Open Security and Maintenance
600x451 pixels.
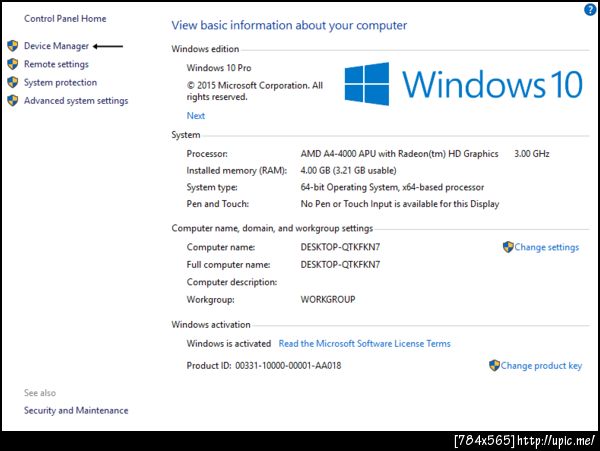point(76,410)
